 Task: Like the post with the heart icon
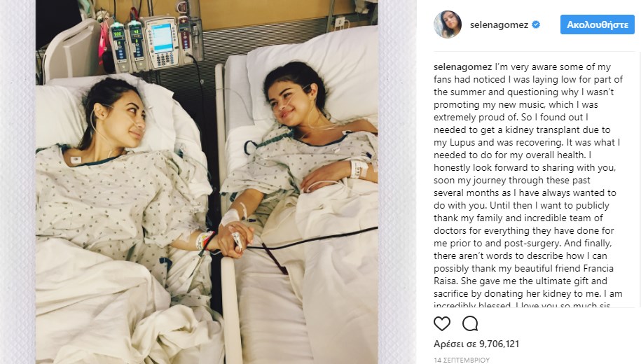click(442, 323)
